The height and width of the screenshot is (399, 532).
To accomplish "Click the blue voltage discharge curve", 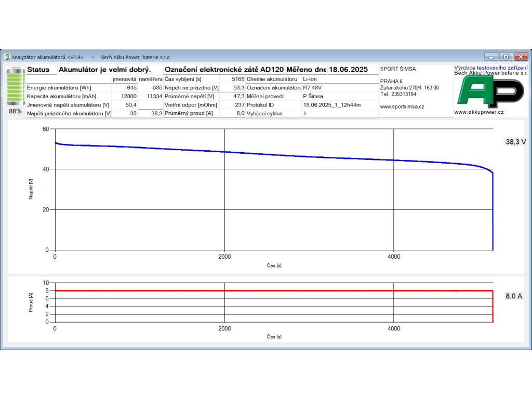I will pyautogui.click(x=260, y=153).
